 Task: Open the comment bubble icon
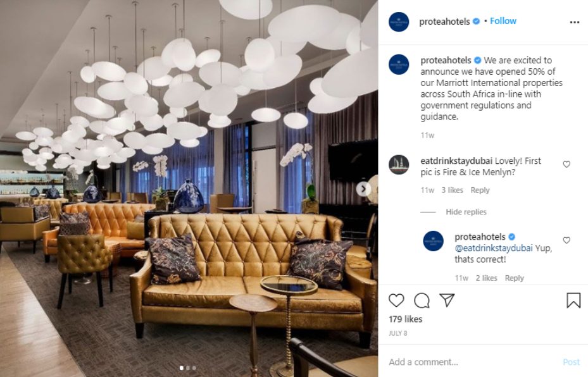[x=422, y=300]
